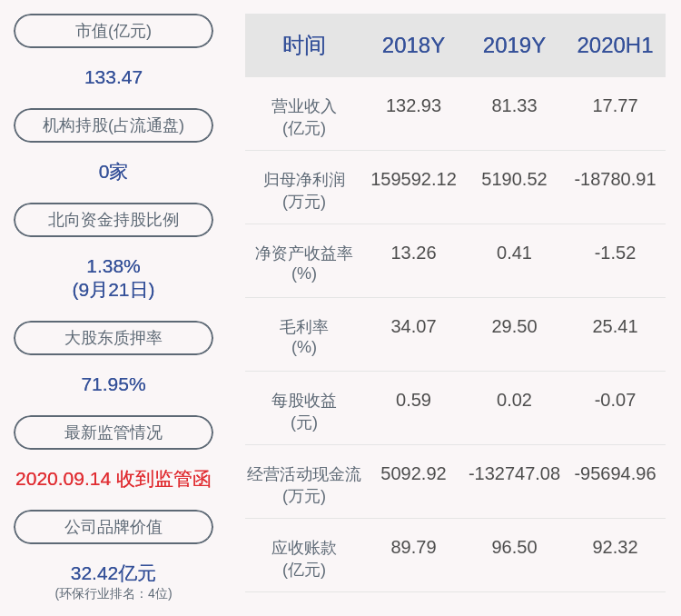
Task: Click the 归母净利润(万元) row label
Action: (304, 191)
